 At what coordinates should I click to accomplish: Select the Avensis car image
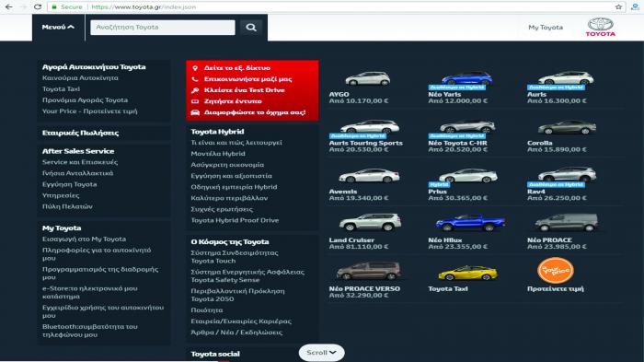tap(369, 176)
